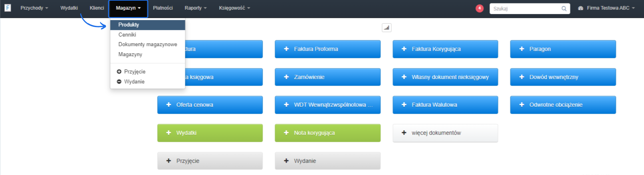Select Cenniki in the dropdown list
Image resolution: width=644 pixels, height=175 pixels.
pos(127,35)
